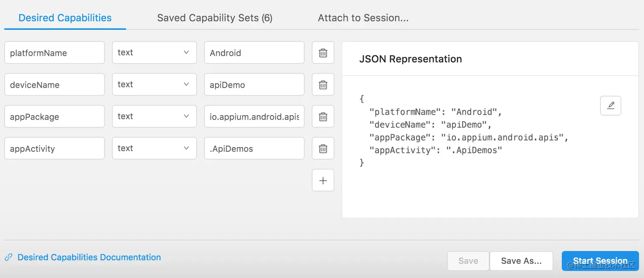Delete the deviceName capability row
This screenshot has height=278, width=644.
point(323,85)
